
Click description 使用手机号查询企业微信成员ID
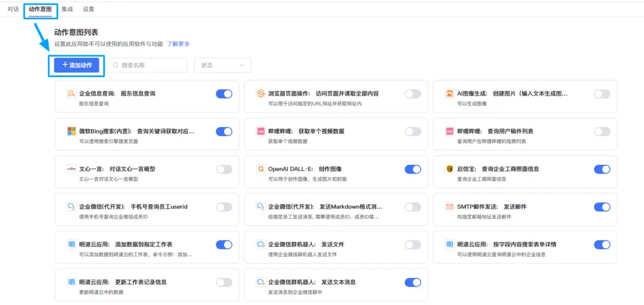pos(113,217)
